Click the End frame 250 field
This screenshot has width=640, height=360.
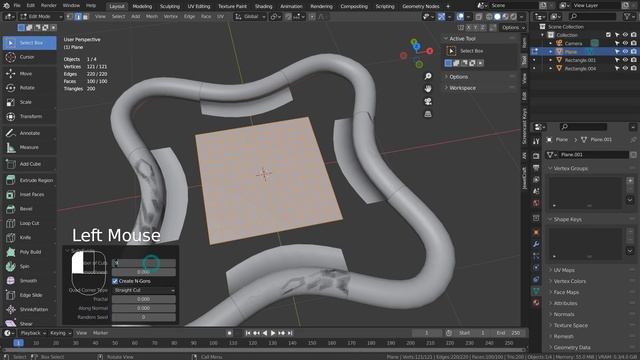509,333
